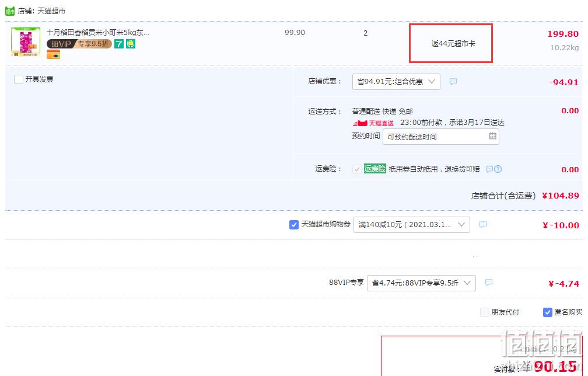The width and height of the screenshot is (588, 376).
Task: Open calendar icon in delivery time field
Action: coord(492,136)
